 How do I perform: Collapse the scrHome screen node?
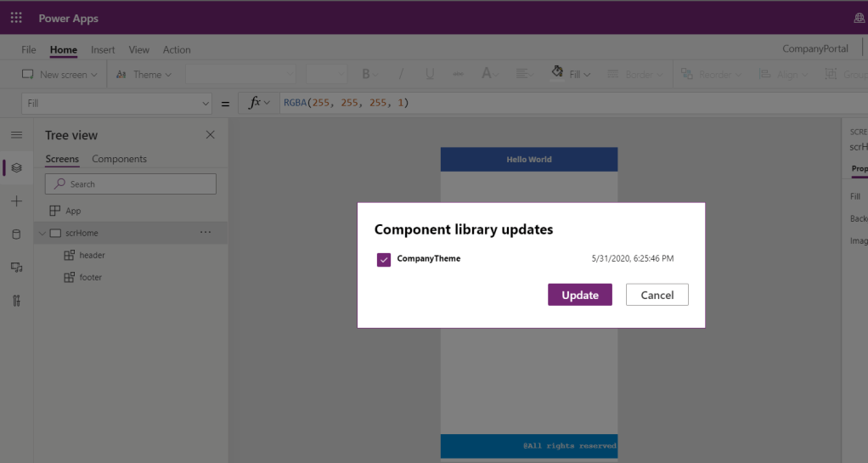tap(41, 234)
